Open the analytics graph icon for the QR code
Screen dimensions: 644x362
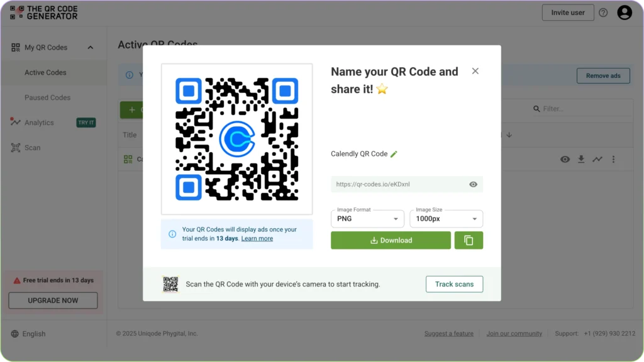click(597, 159)
